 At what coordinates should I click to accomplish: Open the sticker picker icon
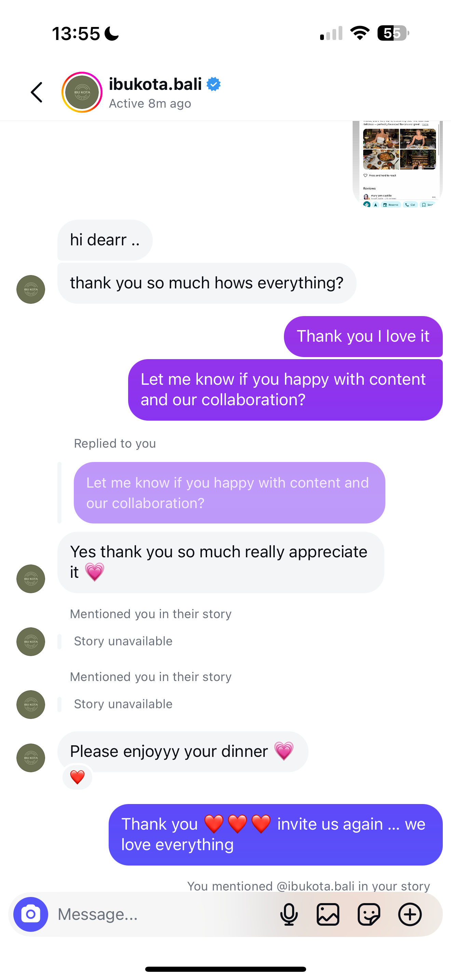368,914
